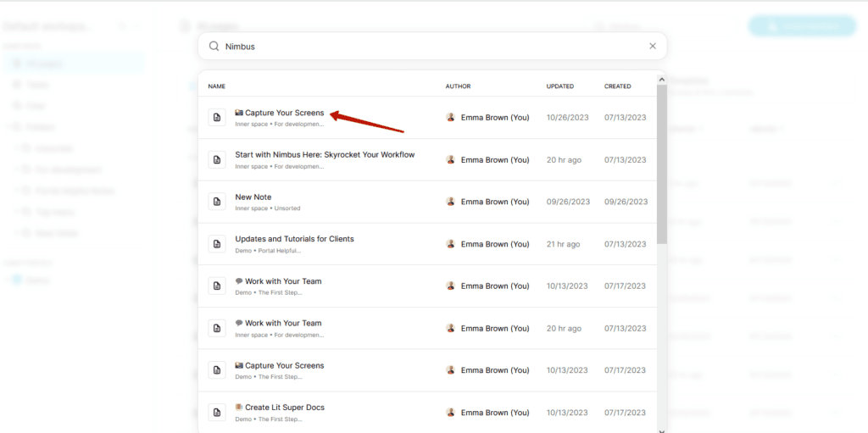Click the results scrollbar up arrow
Viewport: 868px width, 433px height.
pyautogui.click(x=662, y=79)
